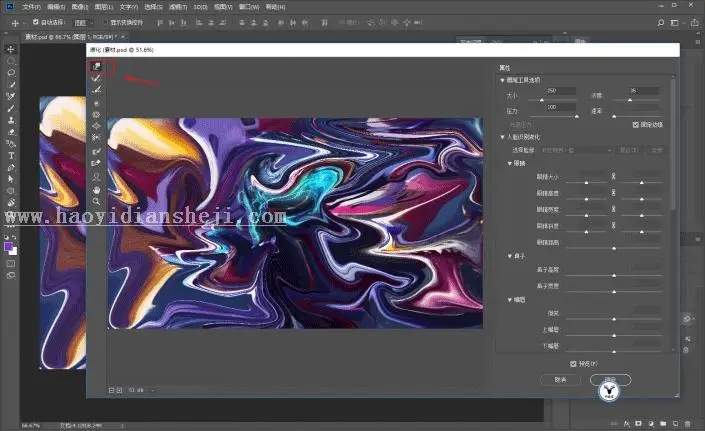Select the Thaw Mask tool in Liquify
Screen dimensions: 705x431
96,163
